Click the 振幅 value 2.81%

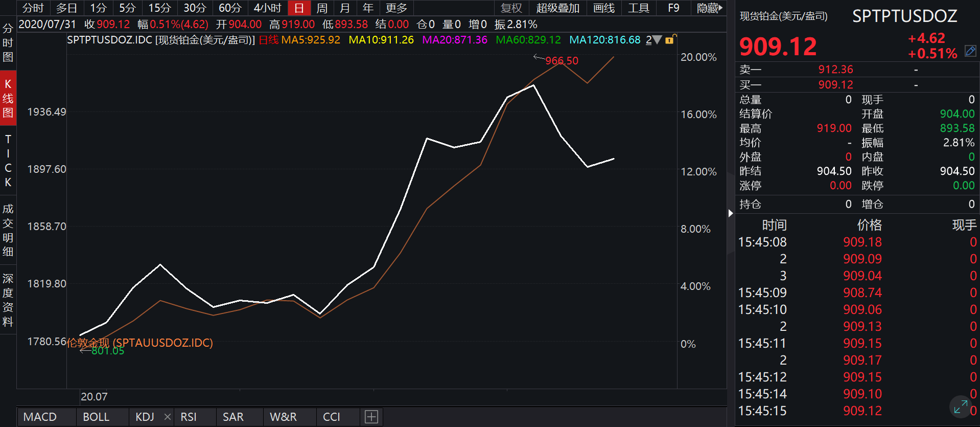(x=959, y=143)
